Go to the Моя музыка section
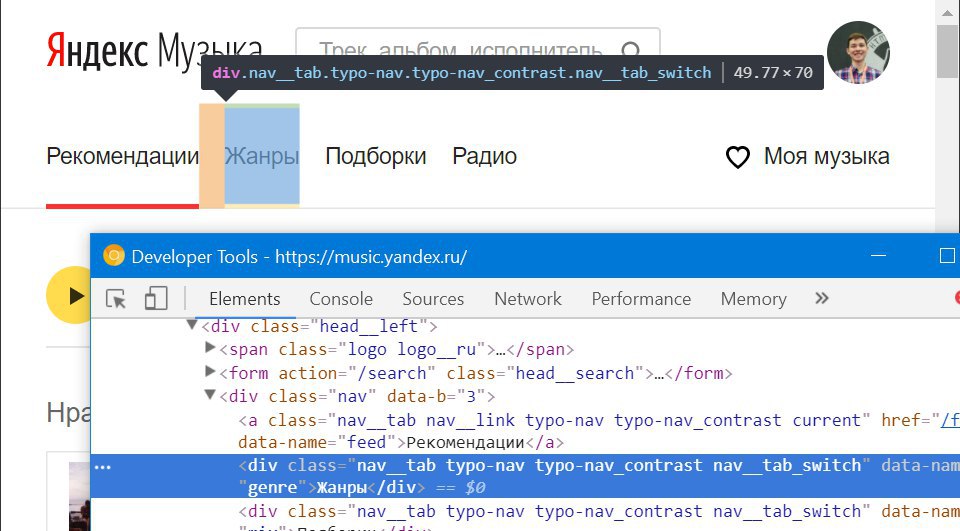The image size is (960, 531). click(x=826, y=156)
